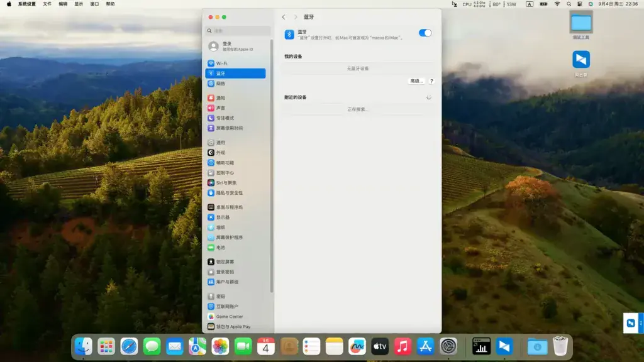Open 电池 Battery settings
This screenshot has width=644, height=362.
235,248
